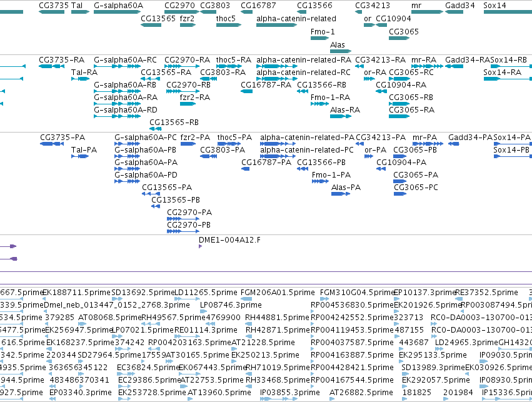
Task: Click protein CG3803-PA
Action: 222,150
